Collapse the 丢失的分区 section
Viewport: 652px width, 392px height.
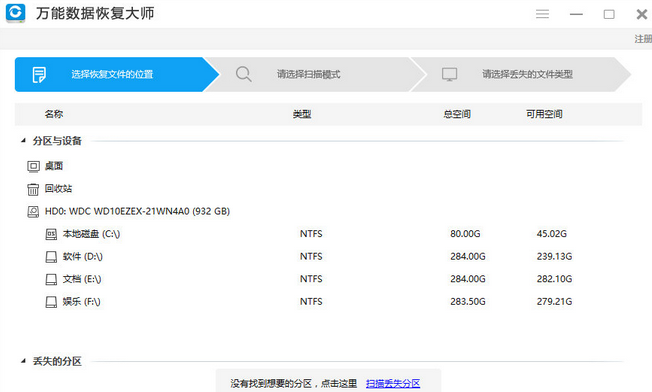click(x=23, y=361)
